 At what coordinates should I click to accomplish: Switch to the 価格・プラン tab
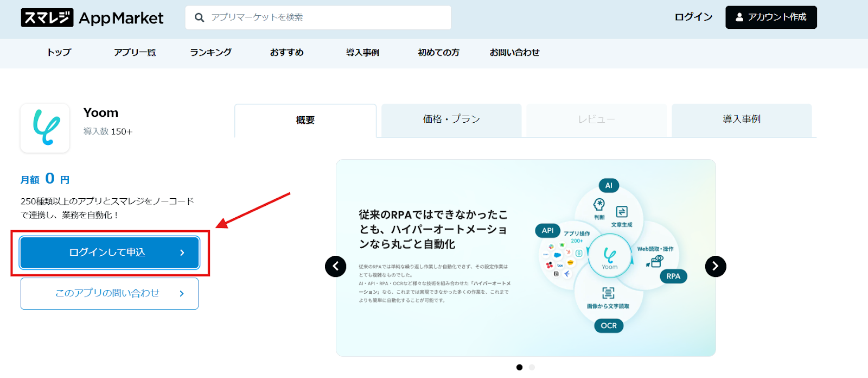[451, 120]
